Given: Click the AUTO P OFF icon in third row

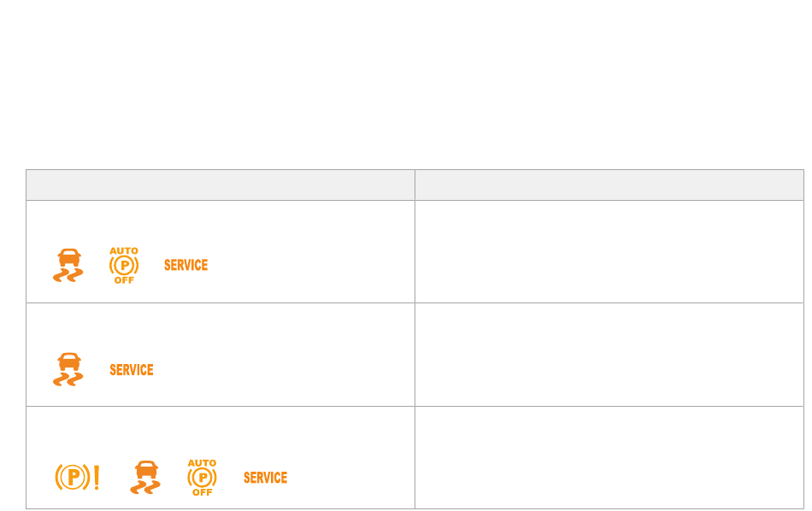Looking at the screenshot, I should coord(202,478).
